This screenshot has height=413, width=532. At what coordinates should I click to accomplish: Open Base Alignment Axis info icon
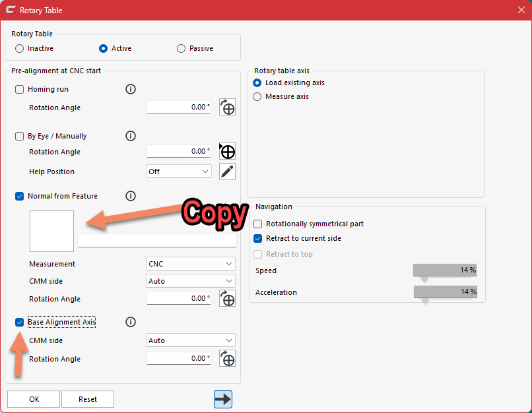click(x=131, y=322)
